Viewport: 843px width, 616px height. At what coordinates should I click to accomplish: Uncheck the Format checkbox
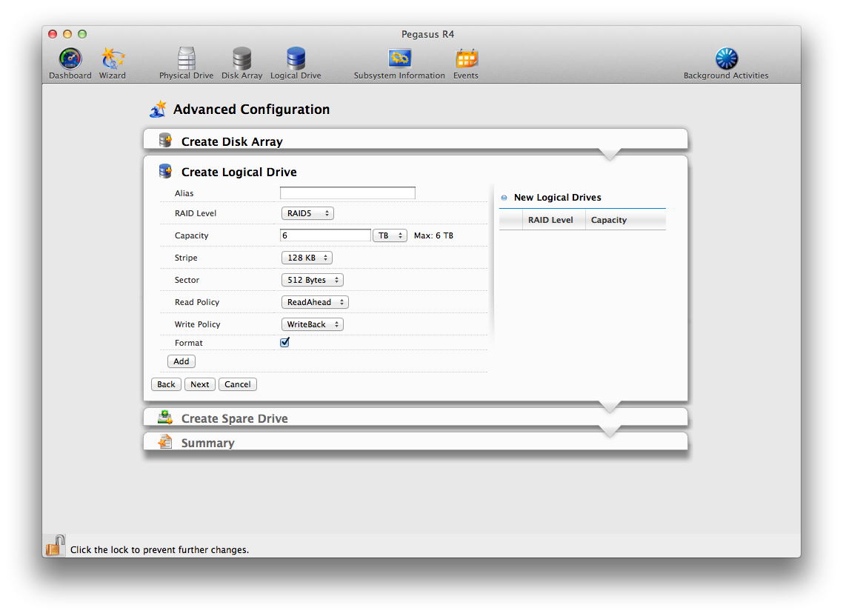tap(284, 343)
